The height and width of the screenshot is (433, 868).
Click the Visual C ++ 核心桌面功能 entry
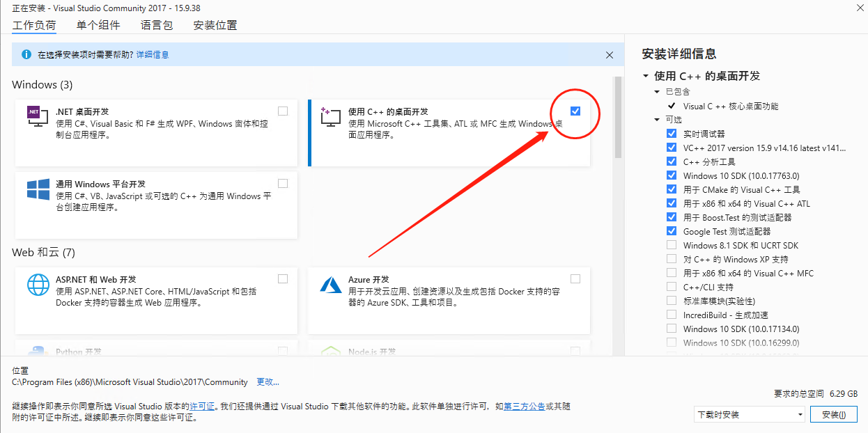pyautogui.click(x=731, y=106)
